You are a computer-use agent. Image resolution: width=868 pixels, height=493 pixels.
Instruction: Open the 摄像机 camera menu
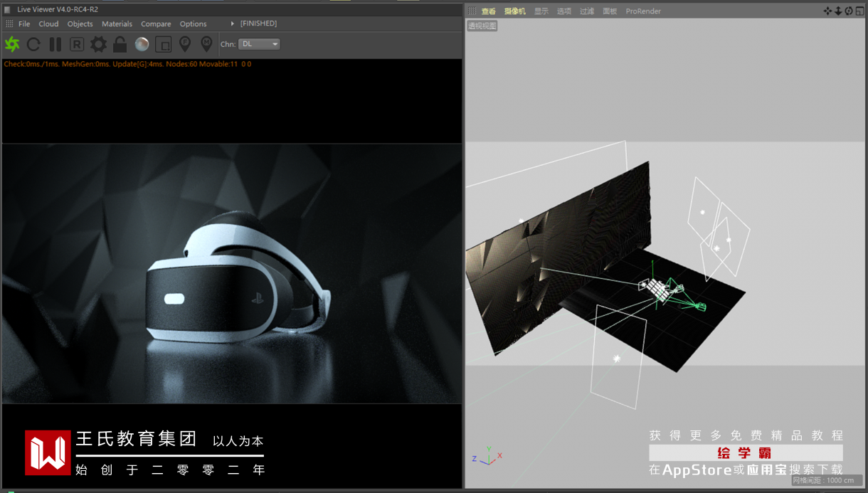click(514, 11)
